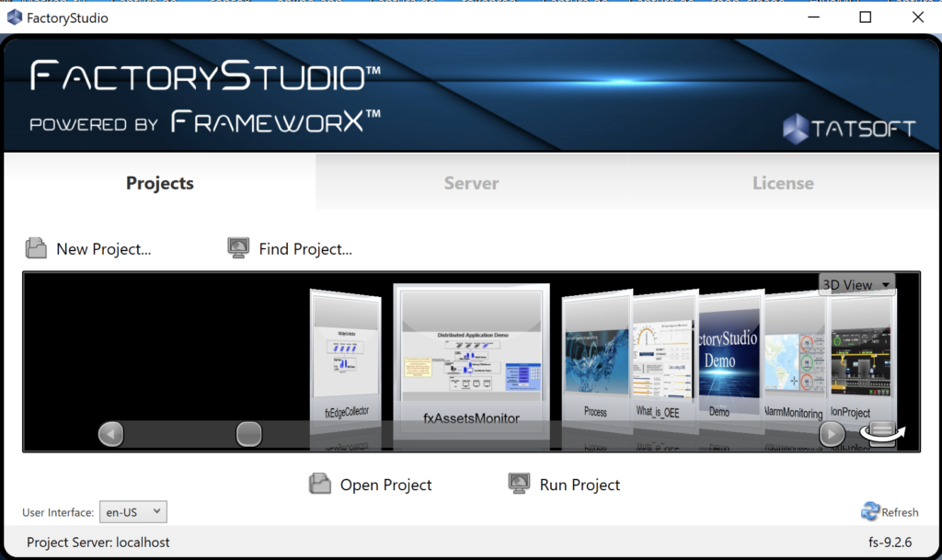The image size is (942, 560).
Task: Click the carousel scrollbar thumb
Action: 248,434
